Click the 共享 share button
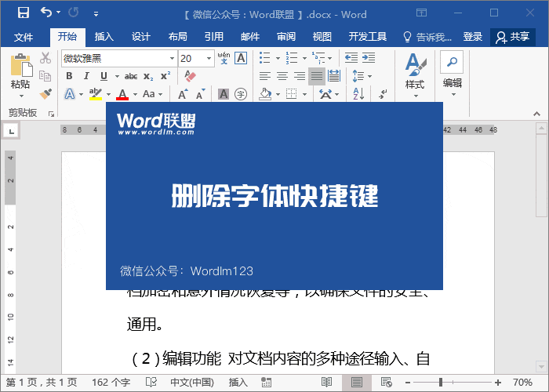Screen dimensions: 549x392 pos(513,37)
